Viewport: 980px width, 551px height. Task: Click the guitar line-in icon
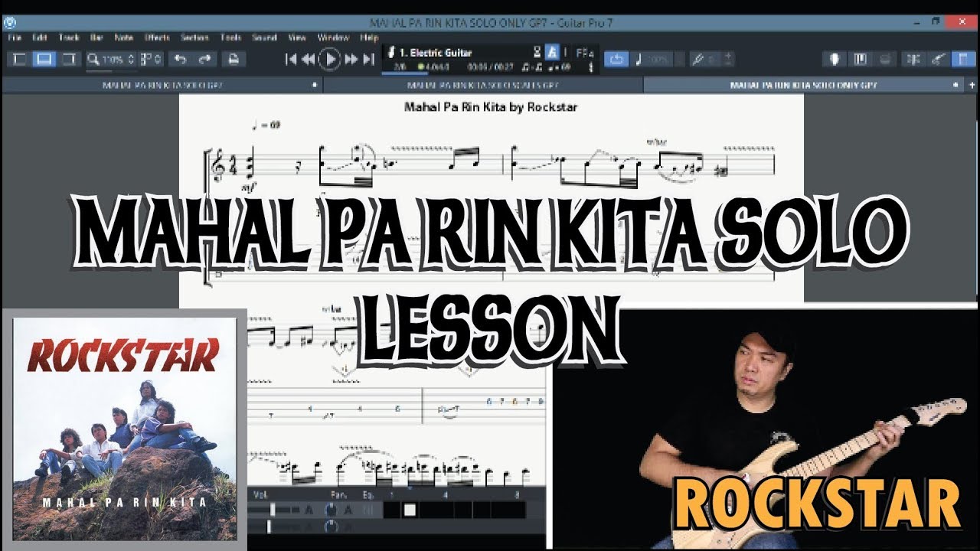937,59
